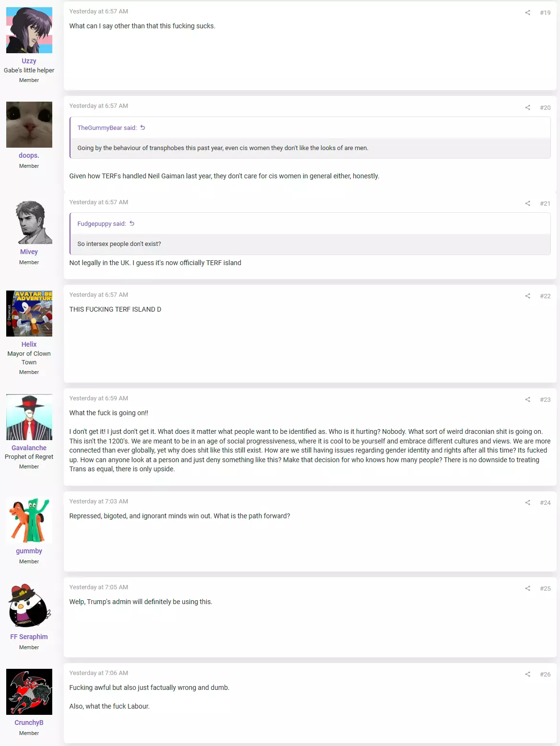Viewport: 560px width, 746px height.
Task: Click share icon on post #20
Action: coord(527,107)
